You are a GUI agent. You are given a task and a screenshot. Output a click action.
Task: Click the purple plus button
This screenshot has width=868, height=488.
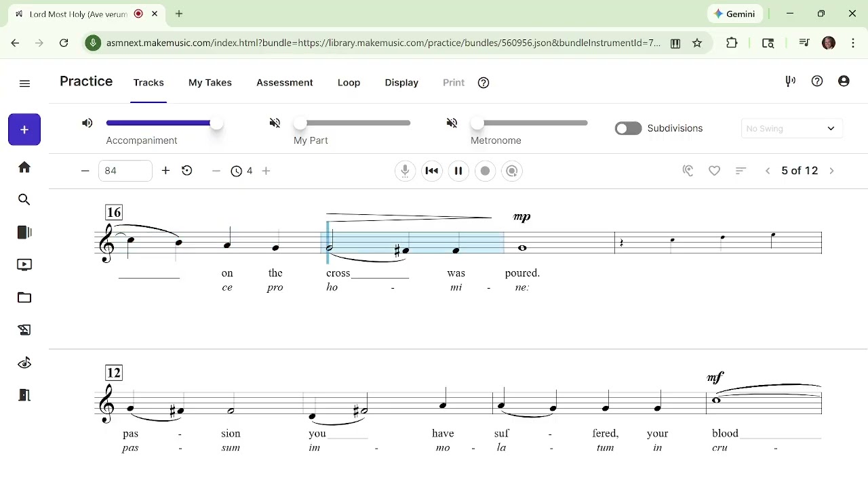[24, 129]
